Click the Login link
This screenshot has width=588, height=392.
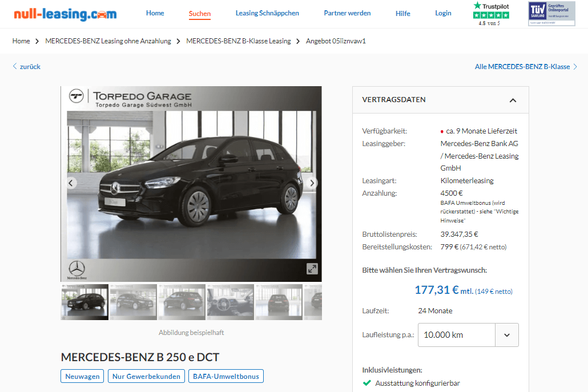443,13
